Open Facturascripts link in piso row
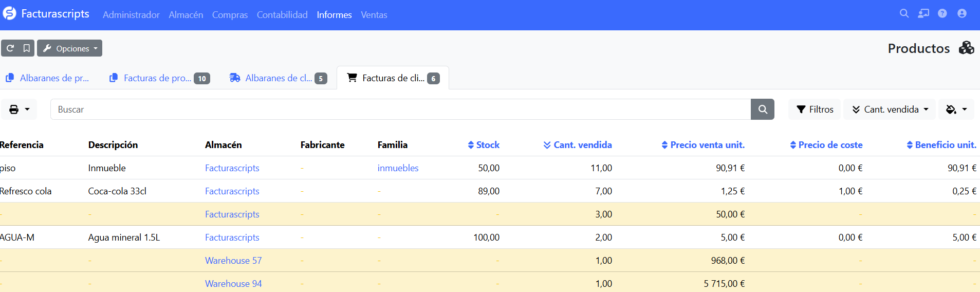This screenshot has width=980, height=292. point(232,168)
